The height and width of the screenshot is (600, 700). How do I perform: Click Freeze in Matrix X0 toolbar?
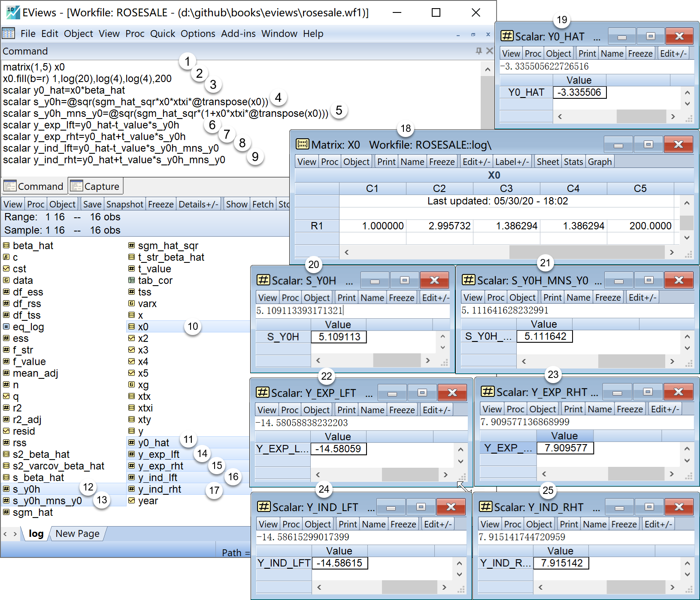tap(442, 162)
